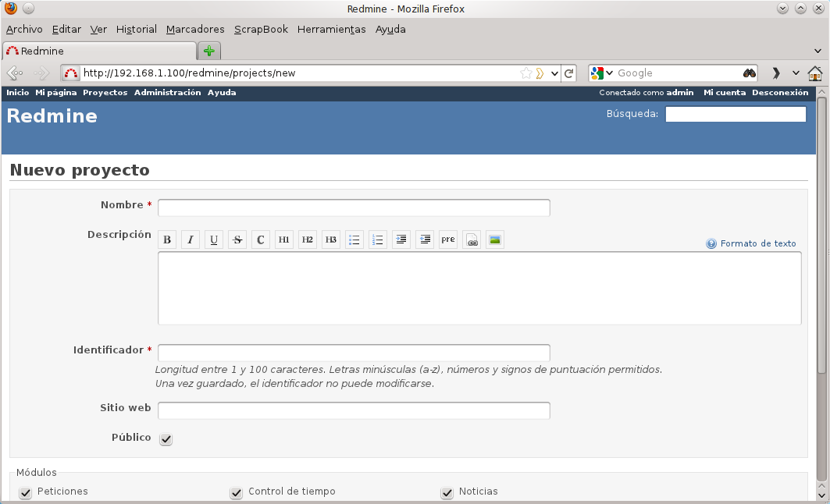Focus the Identificador input field
This screenshot has height=504, width=830.
354,353
